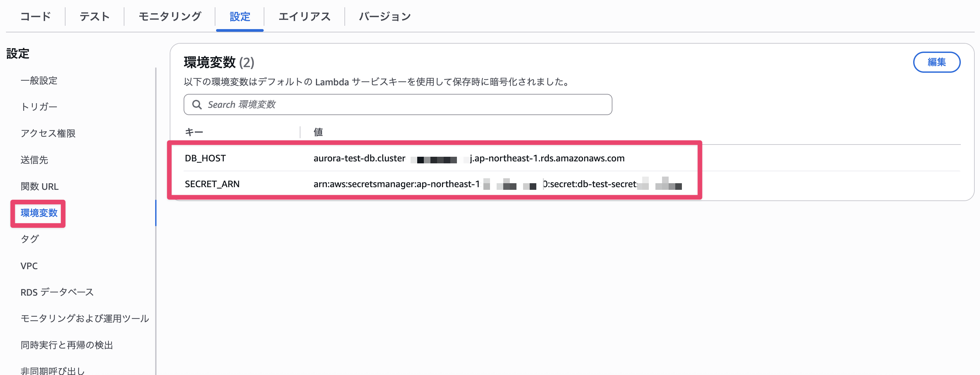Click the arn:aws:secretsmanager value cell

tap(498, 184)
